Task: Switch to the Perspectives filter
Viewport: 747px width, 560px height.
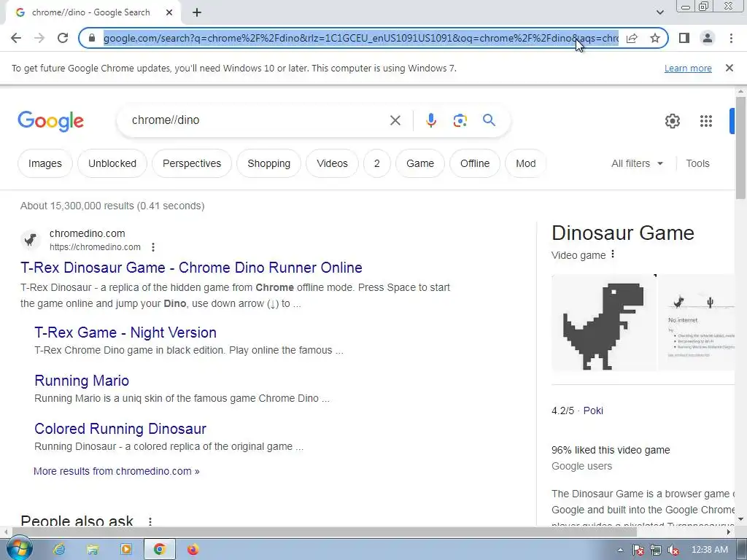Action: [192, 163]
